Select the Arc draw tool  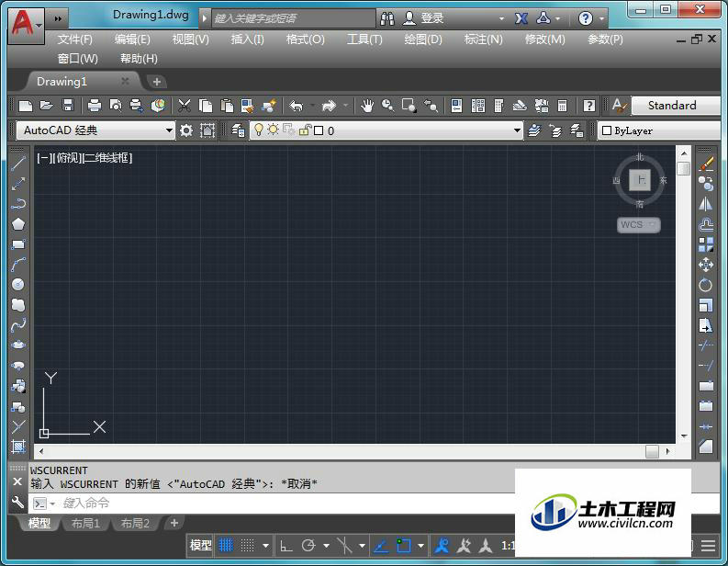18,265
